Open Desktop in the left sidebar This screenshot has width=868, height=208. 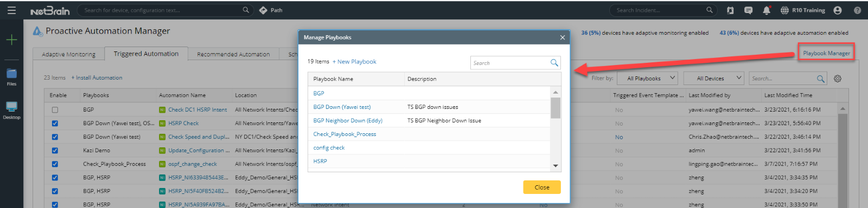point(11,110)
